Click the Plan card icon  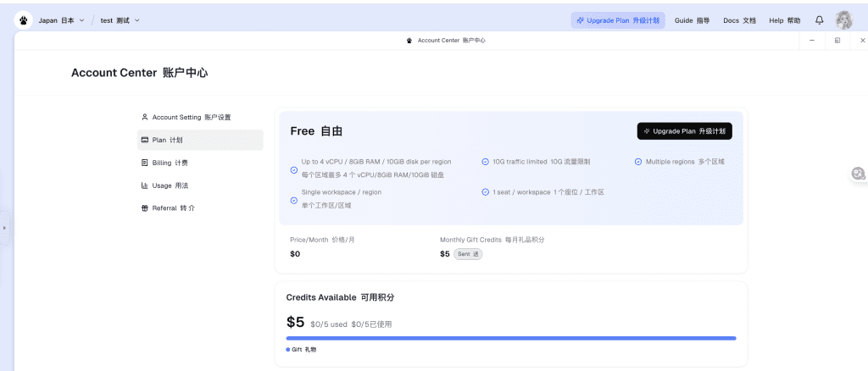coord(144,140)
